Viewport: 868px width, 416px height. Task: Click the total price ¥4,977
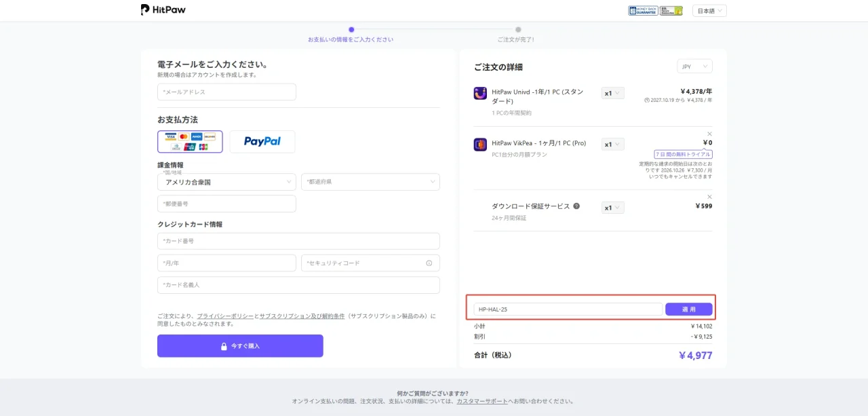[x=695, y=355]
